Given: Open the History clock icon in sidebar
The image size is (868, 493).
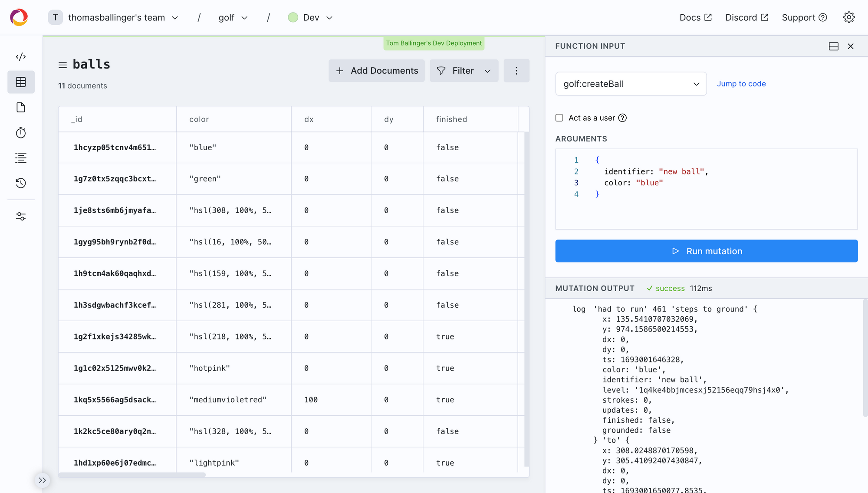Looking at the screenshot, I should (21, 183).
